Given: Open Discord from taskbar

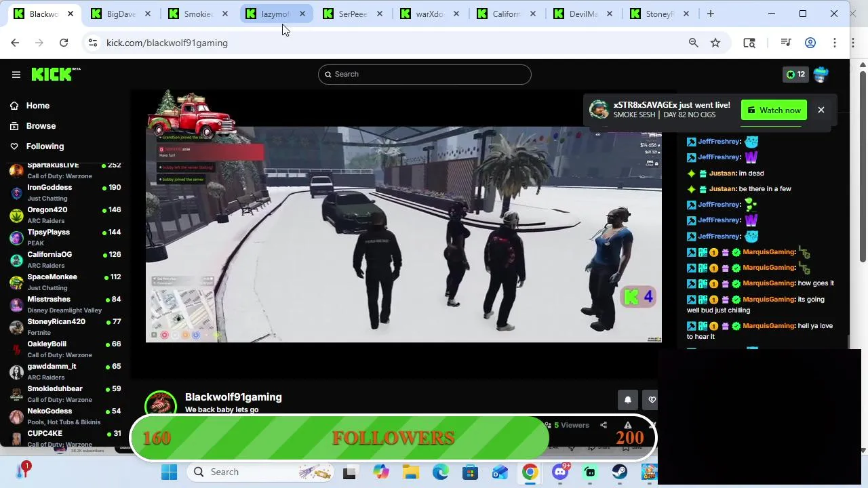Looking at the screenshot, I should (x=560, y=472).
